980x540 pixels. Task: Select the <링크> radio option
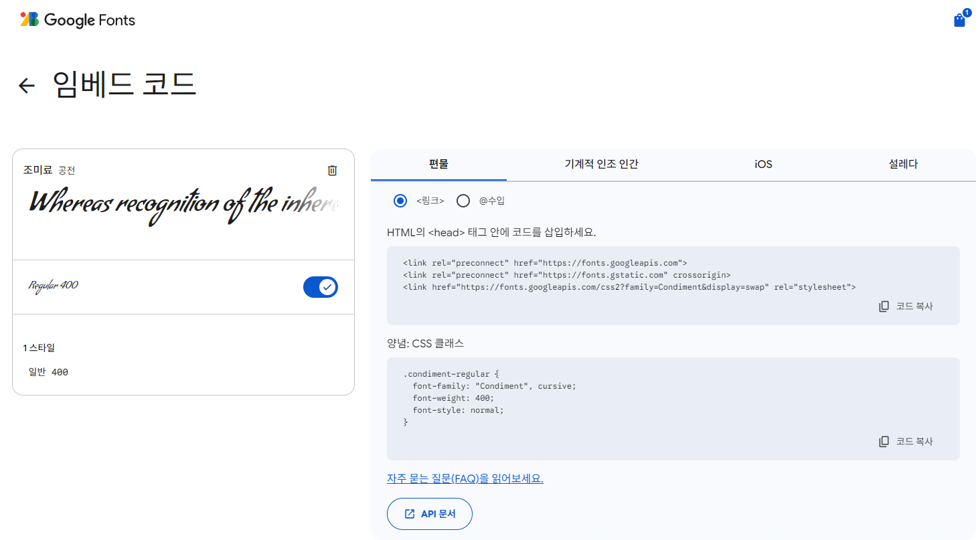point(400,201)
